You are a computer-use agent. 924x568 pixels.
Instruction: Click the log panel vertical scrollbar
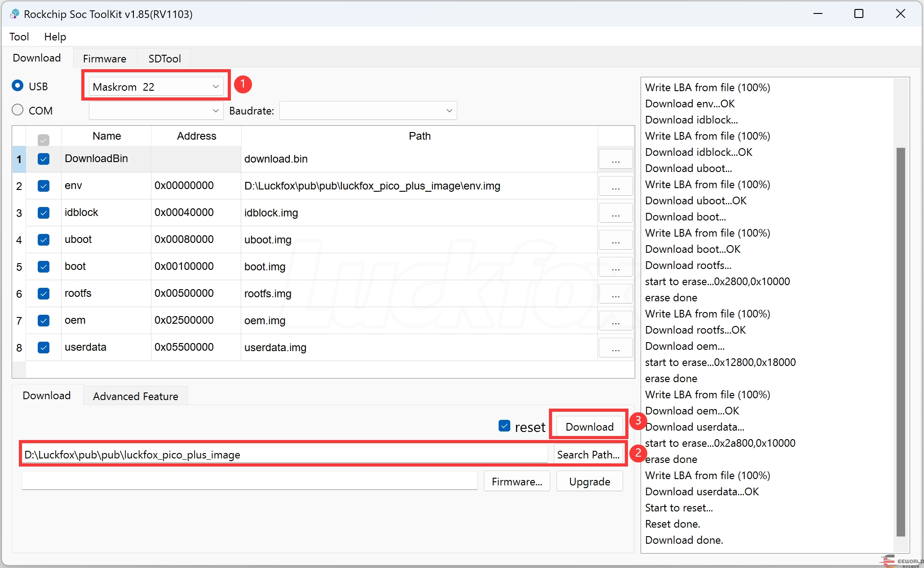coord(901,341)
